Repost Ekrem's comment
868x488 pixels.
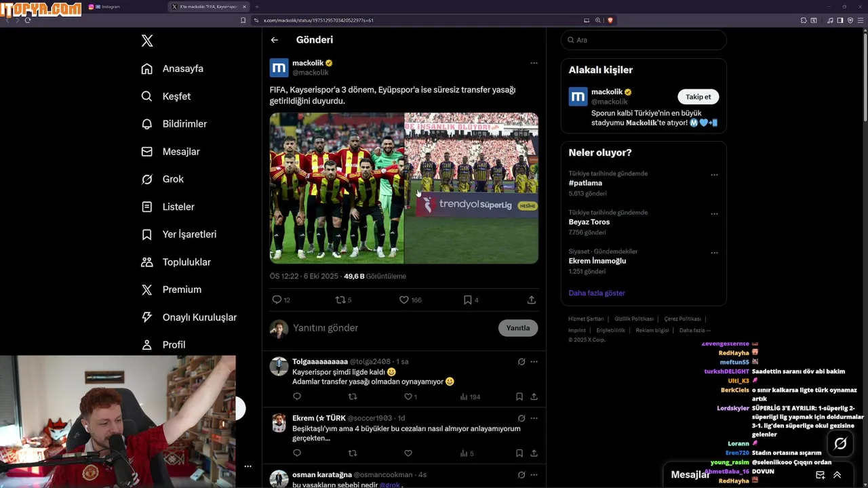352,453
